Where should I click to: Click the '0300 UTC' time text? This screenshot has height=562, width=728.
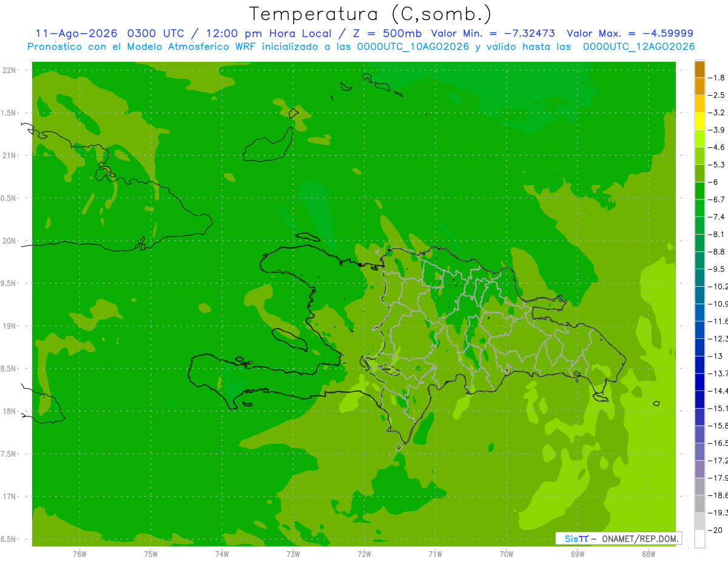coord(155,33)
